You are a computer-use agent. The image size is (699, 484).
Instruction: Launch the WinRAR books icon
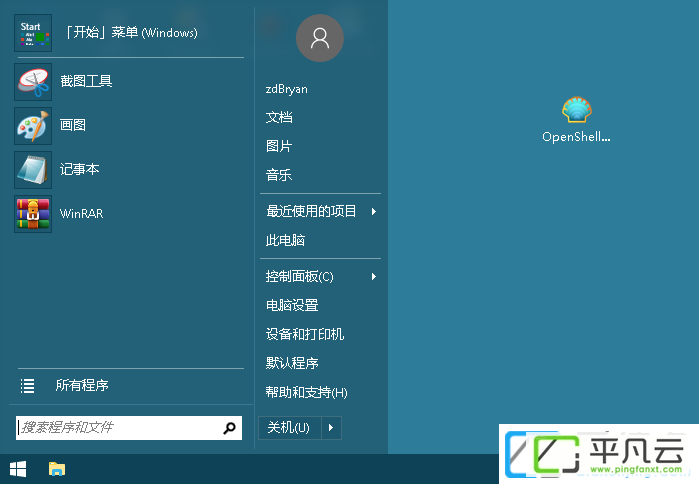coord(33,214)
